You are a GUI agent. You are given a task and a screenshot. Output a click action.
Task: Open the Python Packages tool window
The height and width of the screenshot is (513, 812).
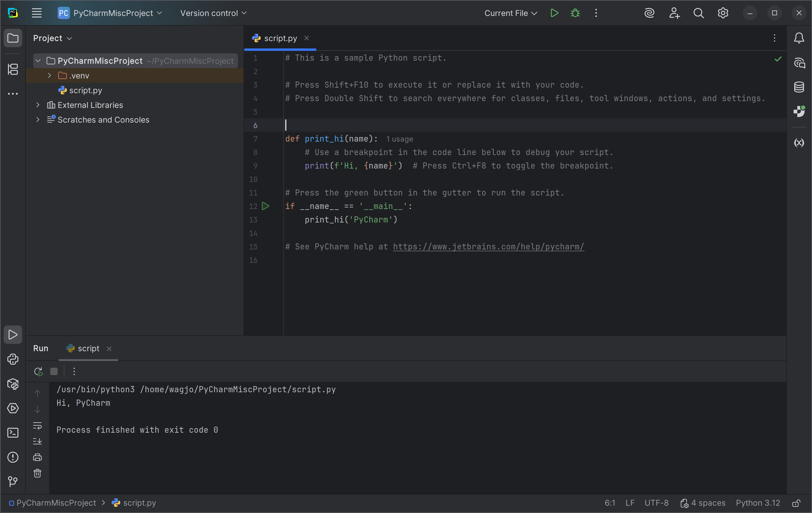pos(13,384)
